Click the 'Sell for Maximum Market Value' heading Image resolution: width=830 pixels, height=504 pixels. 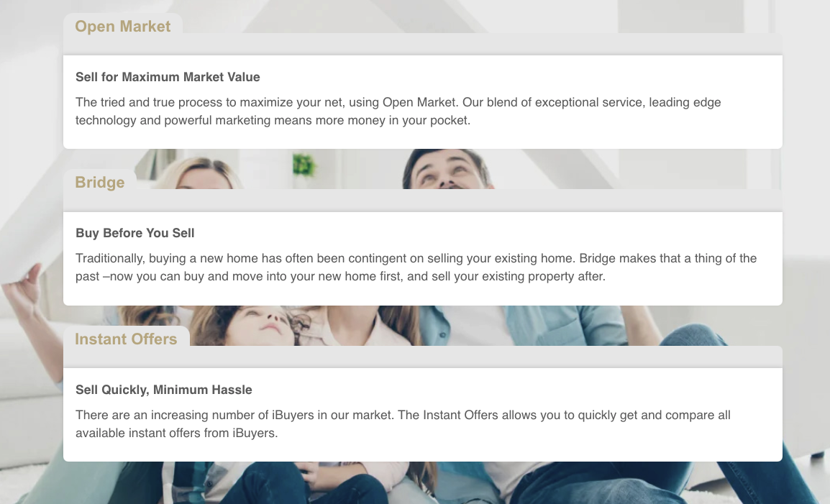[168, 77]
